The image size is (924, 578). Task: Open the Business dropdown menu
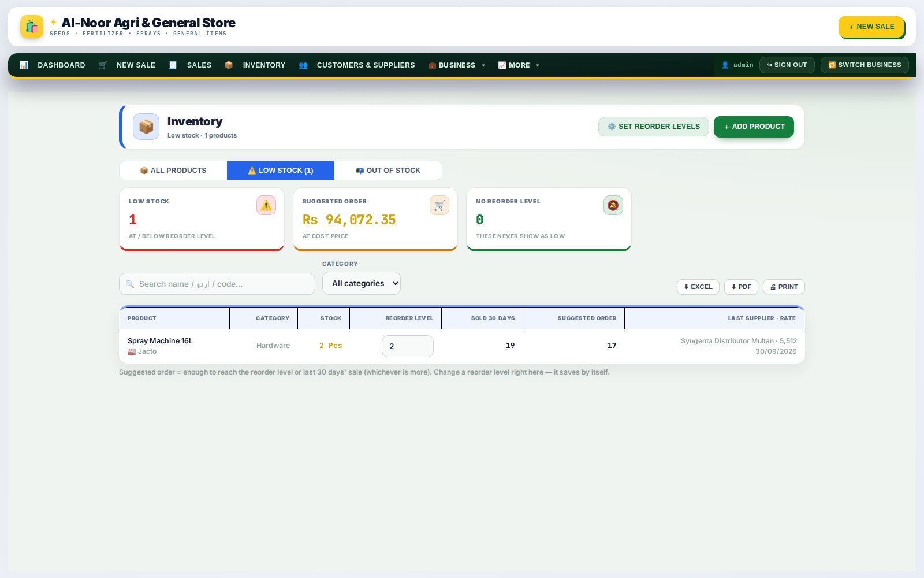click(x=456, y=65)
